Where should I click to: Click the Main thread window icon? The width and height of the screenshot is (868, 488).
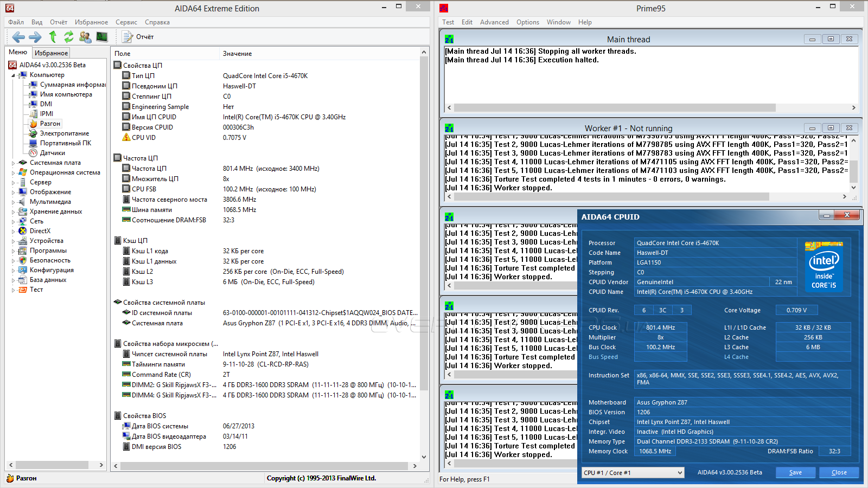(x=449, y=40)
